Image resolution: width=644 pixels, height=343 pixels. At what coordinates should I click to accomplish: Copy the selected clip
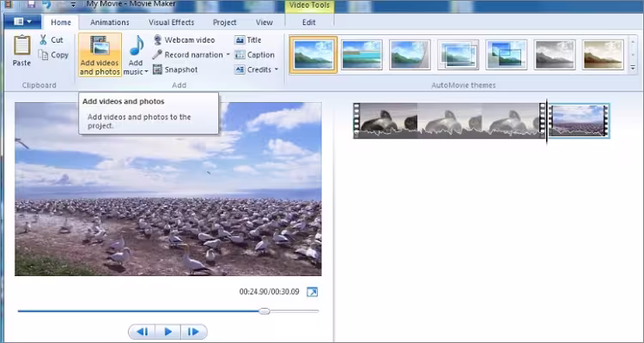(53, 55)
